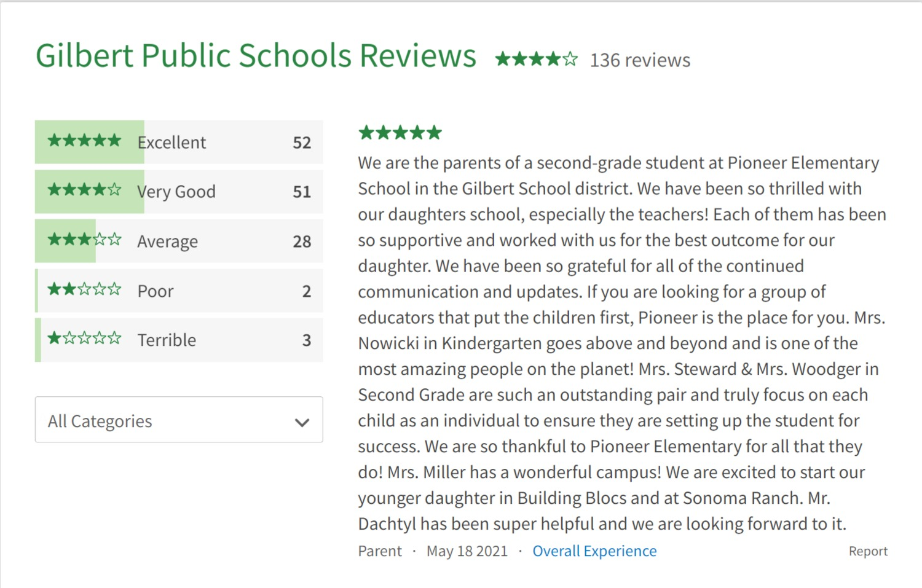922x588 pixels.
Task: Click the five-star rating icon next to Excellent
Action: pos(83,140)
